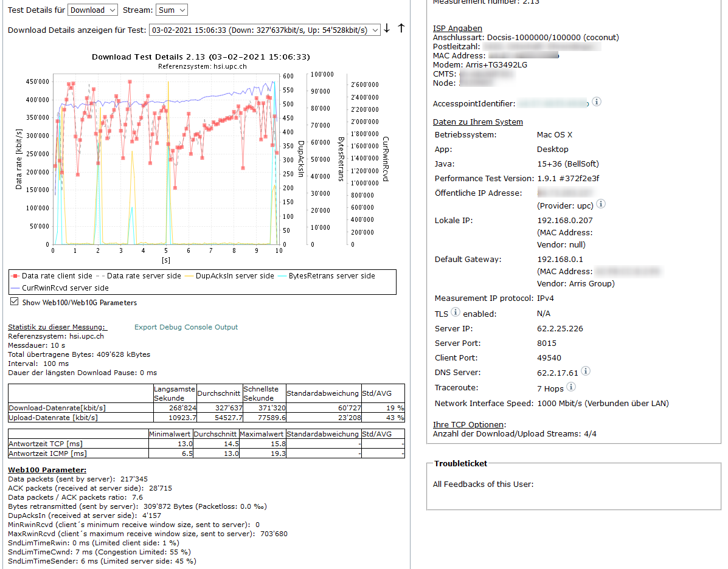Click the up arrow next to test selector
This screenshot has height=569, width=728.
tap(401, 29)
